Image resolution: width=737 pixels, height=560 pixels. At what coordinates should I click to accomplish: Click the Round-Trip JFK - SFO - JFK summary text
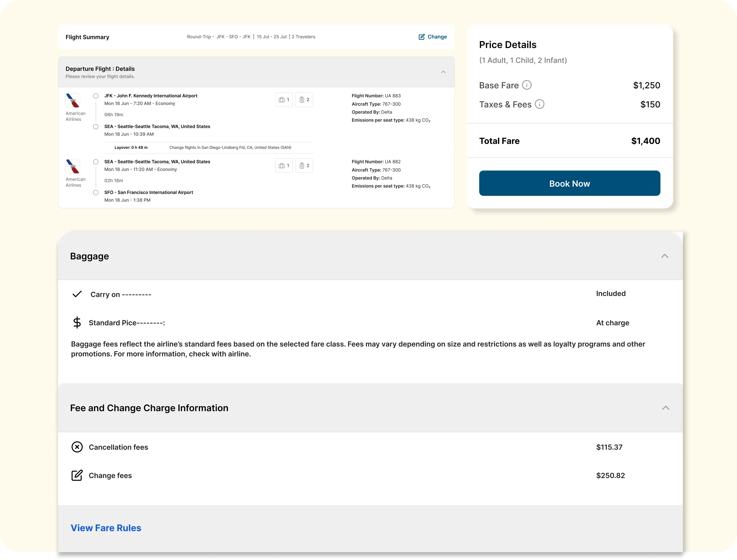point(219,37)
